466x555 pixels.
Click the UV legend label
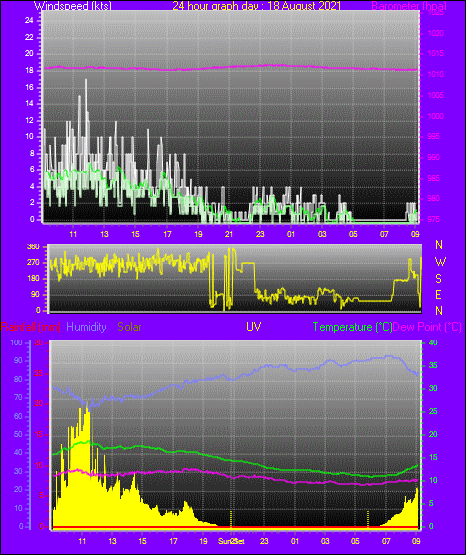click(x=253, y=327)
